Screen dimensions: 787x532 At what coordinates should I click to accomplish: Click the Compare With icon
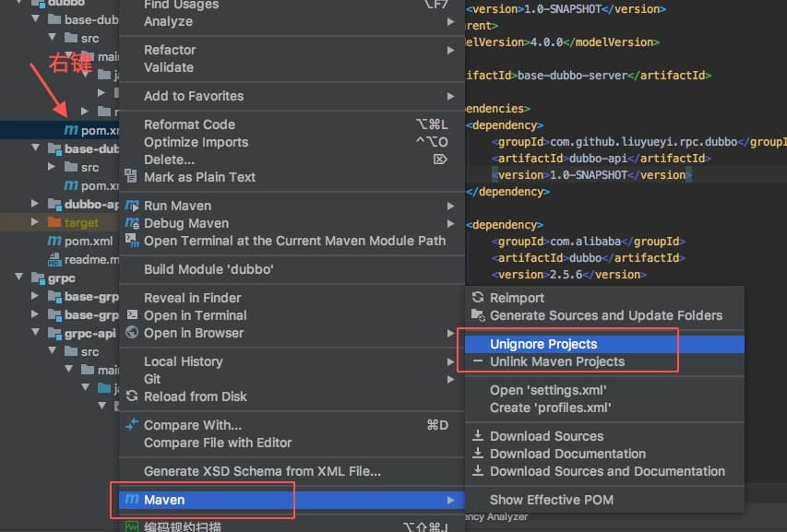click(131, 425)
